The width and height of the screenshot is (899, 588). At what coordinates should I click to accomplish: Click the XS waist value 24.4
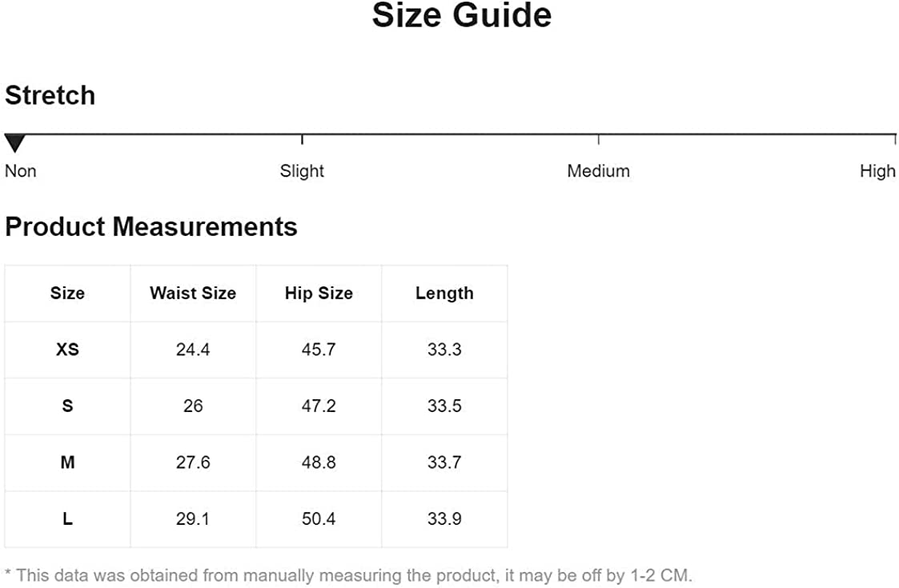point(193,350)
